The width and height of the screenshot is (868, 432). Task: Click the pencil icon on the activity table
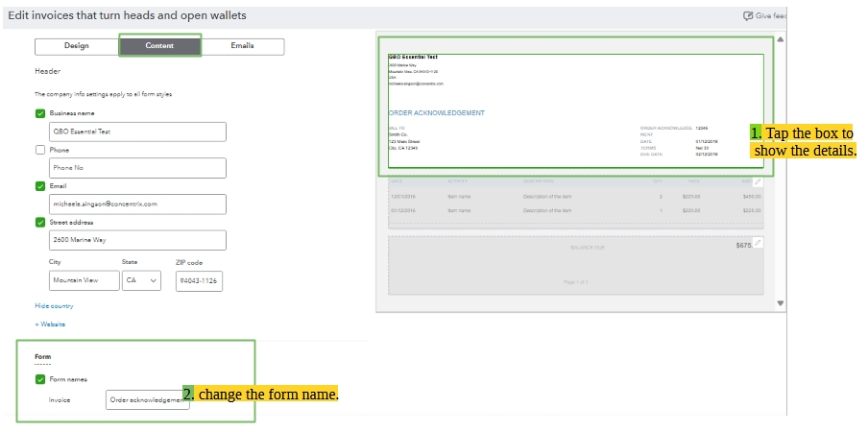[x=758, y=182]
